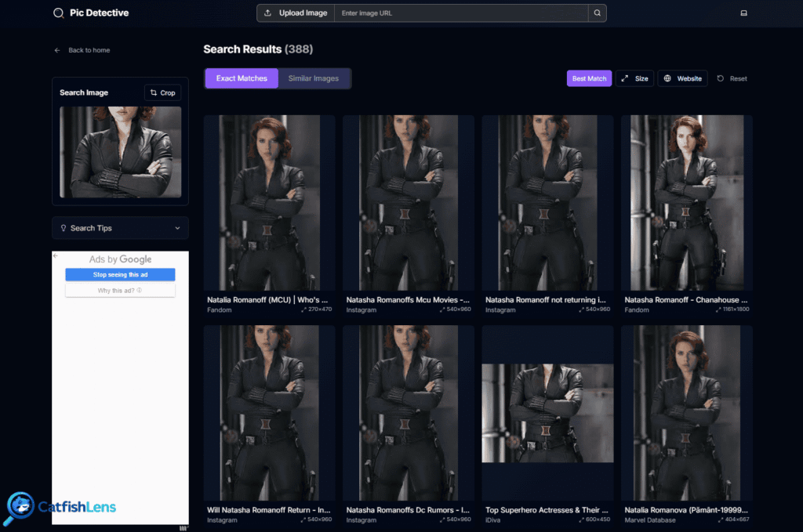Open the Will Natasha Romanoff Return result thumbnail
The width and height of the screenshot is (803, 532).
(270, 413)
